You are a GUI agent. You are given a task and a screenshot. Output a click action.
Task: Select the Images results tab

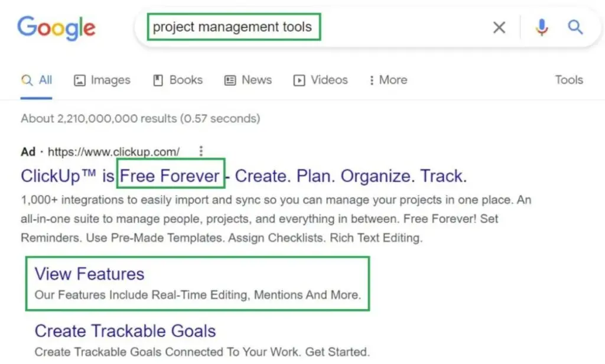click(110, 80)
